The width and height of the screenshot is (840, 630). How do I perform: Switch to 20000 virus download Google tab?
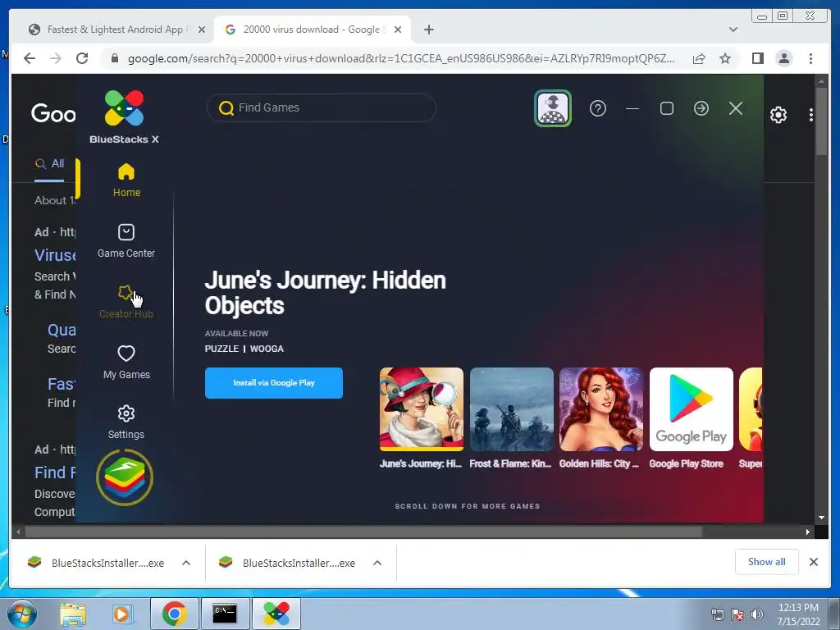(x=313, y=30)
